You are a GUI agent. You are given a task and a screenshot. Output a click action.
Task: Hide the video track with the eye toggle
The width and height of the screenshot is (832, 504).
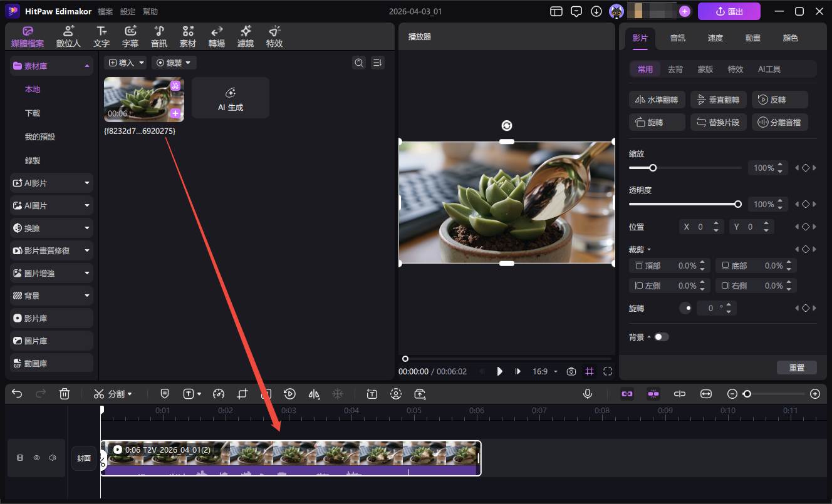coord(36,458)
